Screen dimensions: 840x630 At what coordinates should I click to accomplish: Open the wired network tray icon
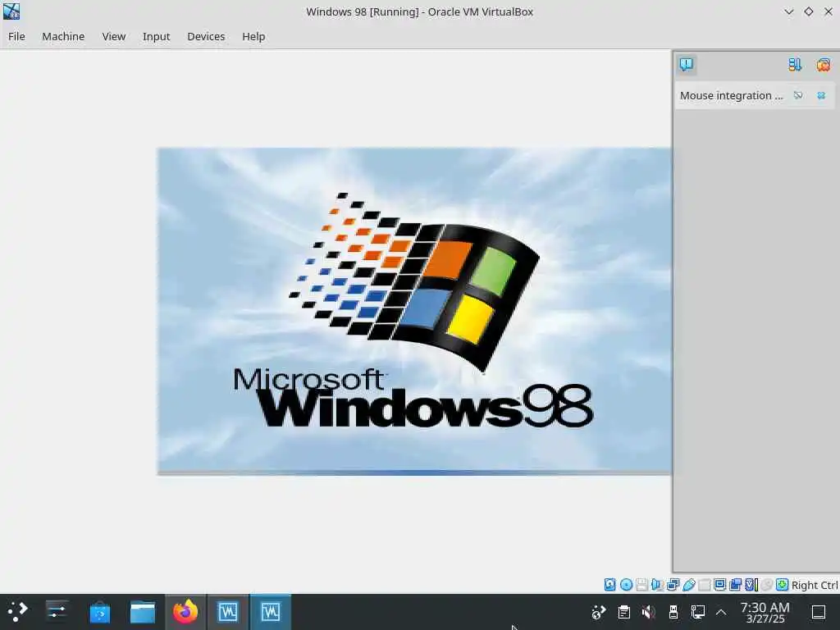point(698,612)
